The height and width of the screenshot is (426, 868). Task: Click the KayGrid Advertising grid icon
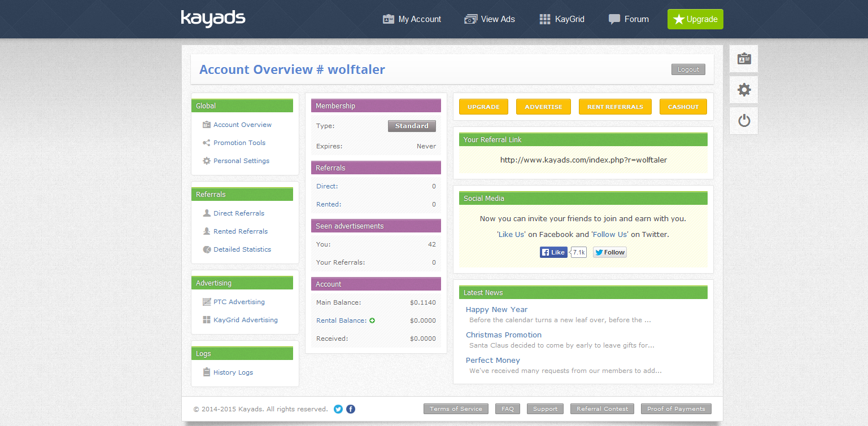coord(207,320)
